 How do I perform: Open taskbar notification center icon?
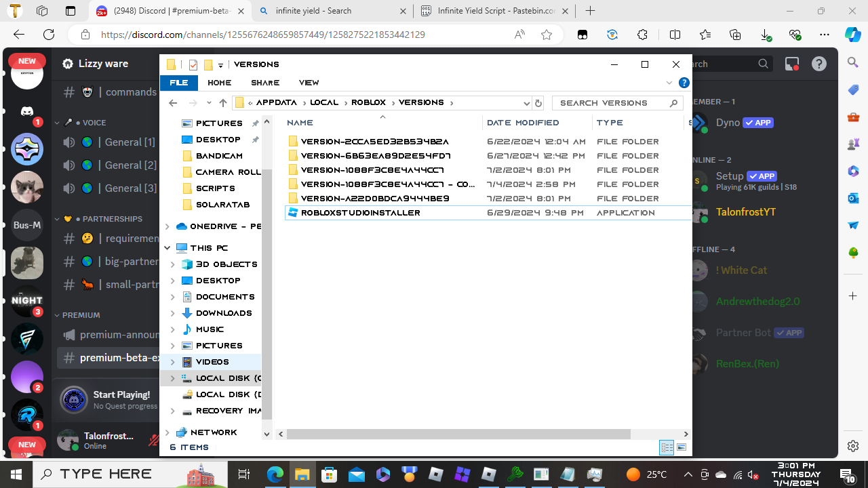[x=847, y=474]
